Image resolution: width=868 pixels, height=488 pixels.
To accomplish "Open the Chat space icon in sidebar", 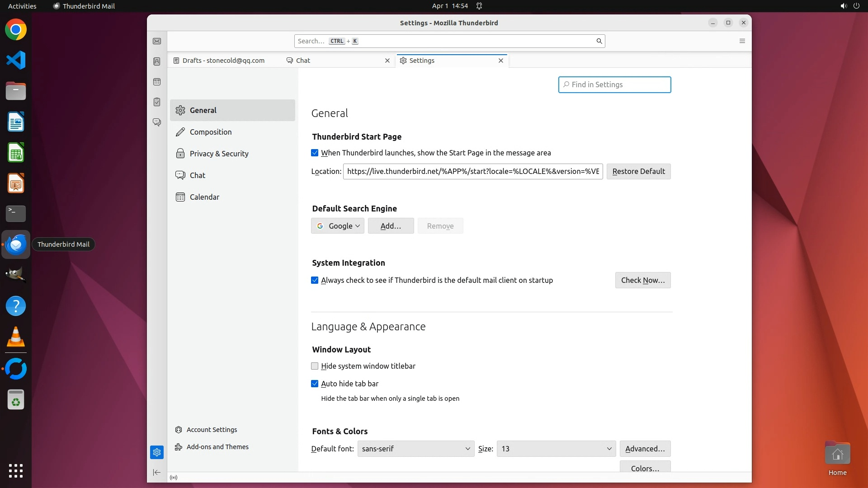I will [x=157, y=122].
